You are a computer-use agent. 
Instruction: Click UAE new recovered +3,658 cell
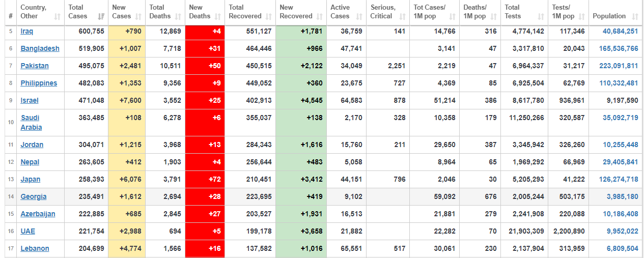(x=301, y=231)
